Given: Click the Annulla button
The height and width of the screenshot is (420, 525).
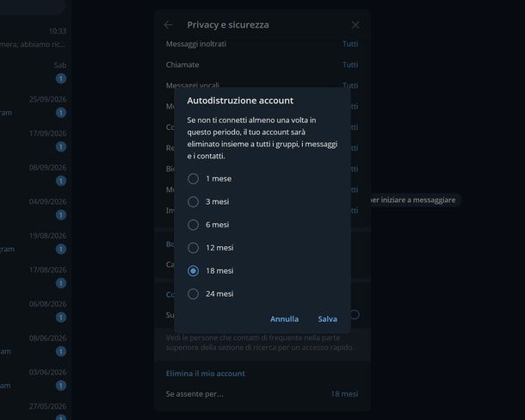Looking at the screenshot, I should [x=284, y=318].
